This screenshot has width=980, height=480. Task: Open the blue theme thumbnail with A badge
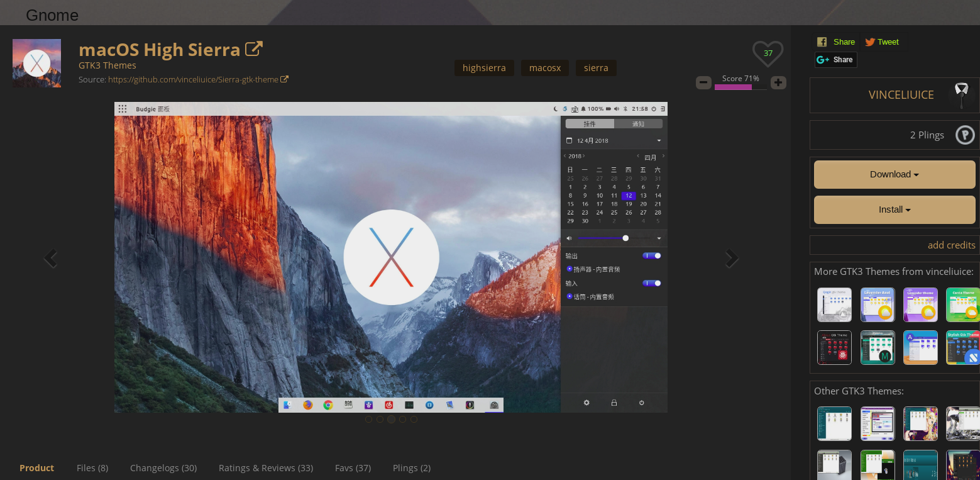click(x=920, y=347)
